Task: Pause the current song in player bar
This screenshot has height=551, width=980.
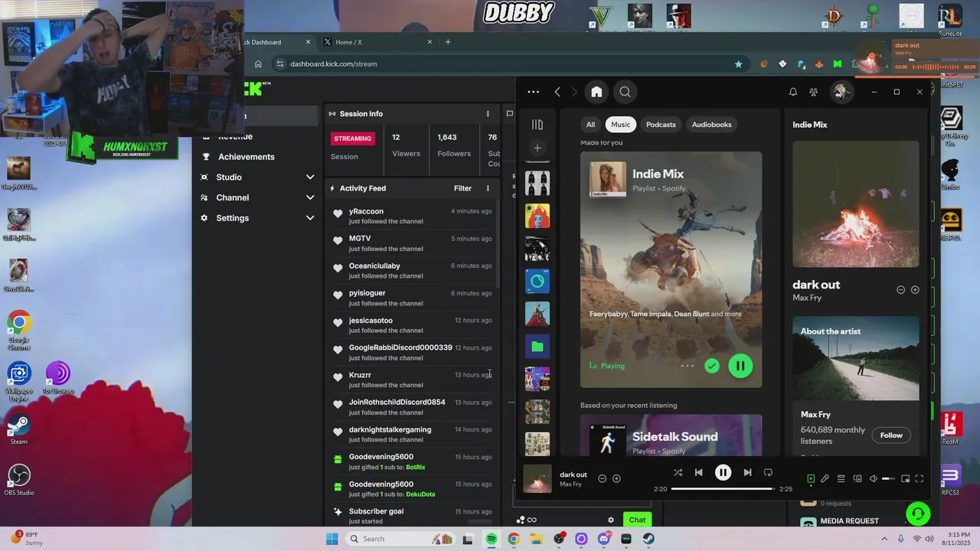Action: pos(723,473)
